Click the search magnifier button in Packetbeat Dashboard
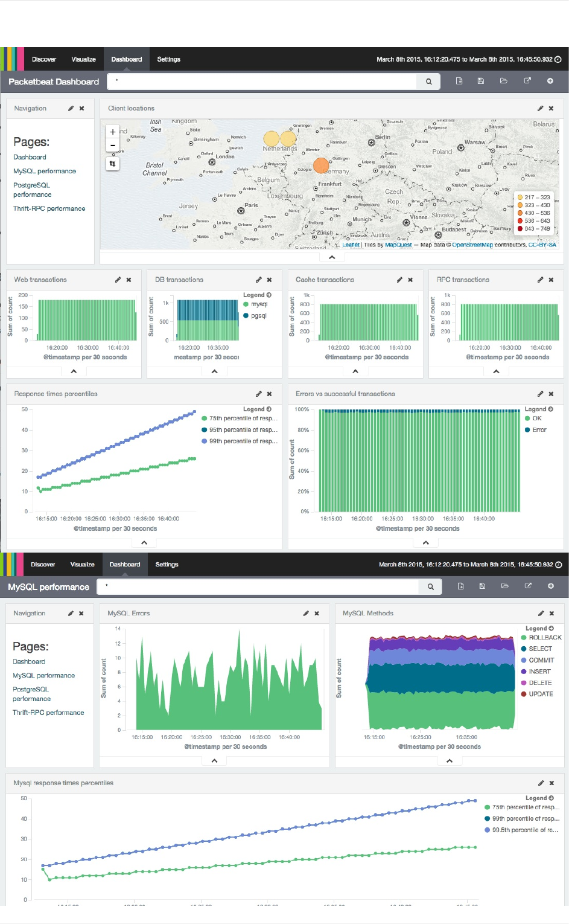Image resolution: width=569 pixels, height=924 pixels. tap(428, 82)
